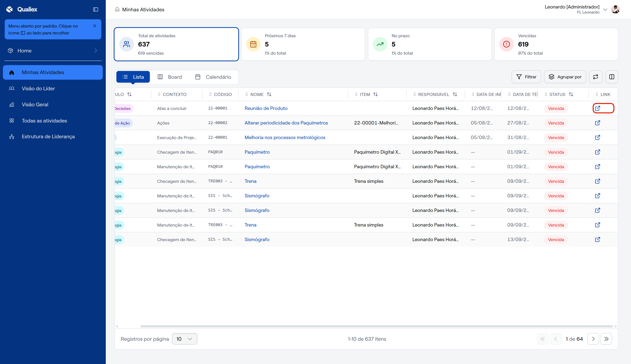Click the home icon in breadcrumb
631x364 pixels.
[117, 10]
